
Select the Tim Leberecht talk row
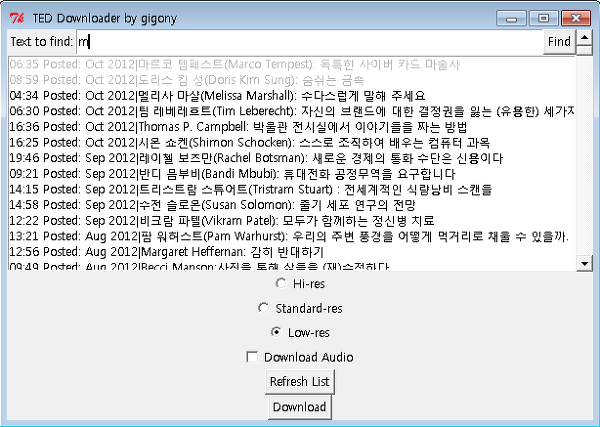[x=292, y=111]
